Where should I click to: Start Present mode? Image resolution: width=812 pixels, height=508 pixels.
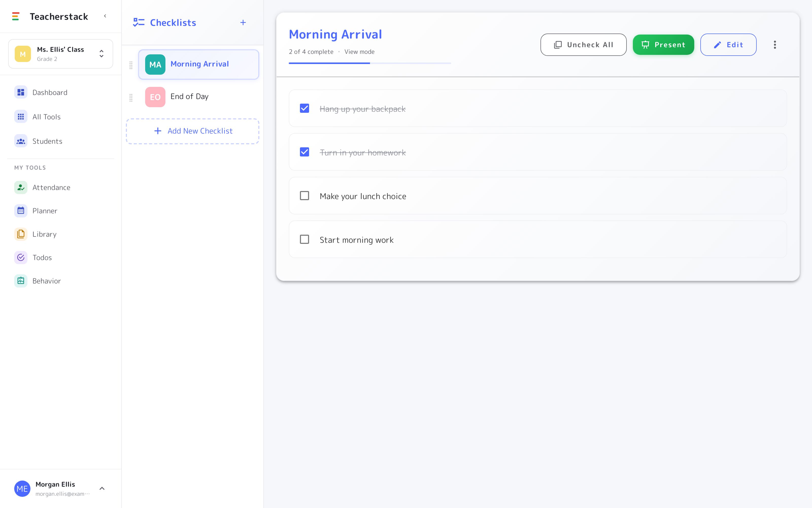tap(663, 45)
